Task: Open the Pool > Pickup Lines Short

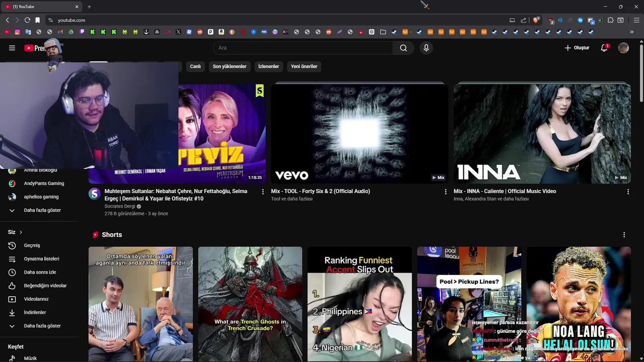Action: 469,304
